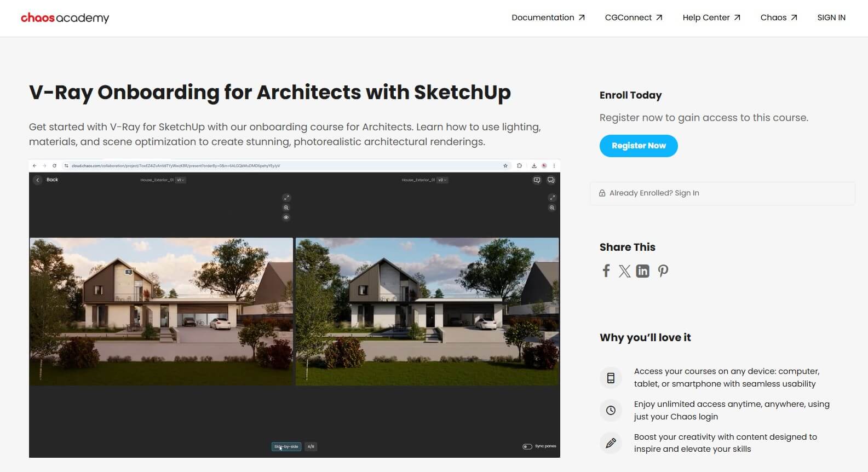Share this course on Pinterest
This screenshot has height=472, width=868.
(x=663, y=271)
